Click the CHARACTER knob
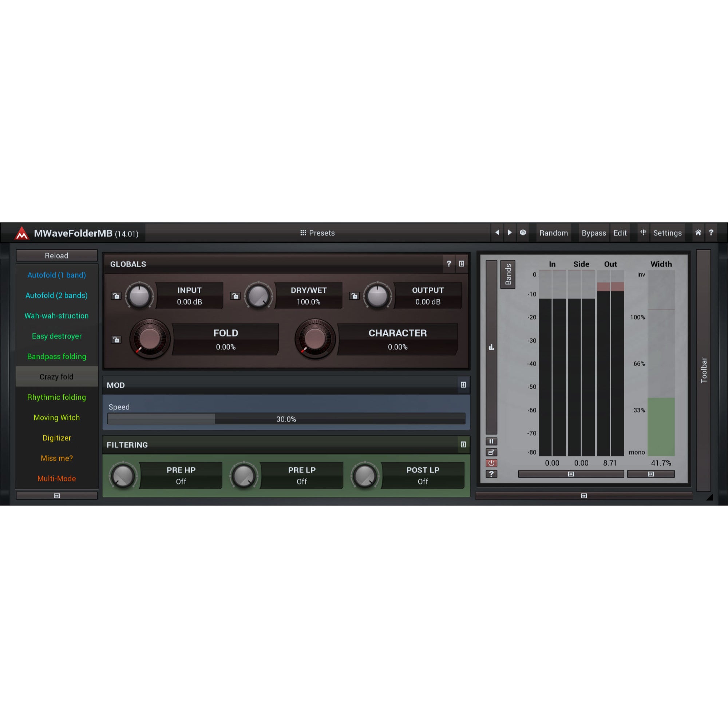Image resolution: width=728 pixels, height=728 pixels. tap(315, 339)
